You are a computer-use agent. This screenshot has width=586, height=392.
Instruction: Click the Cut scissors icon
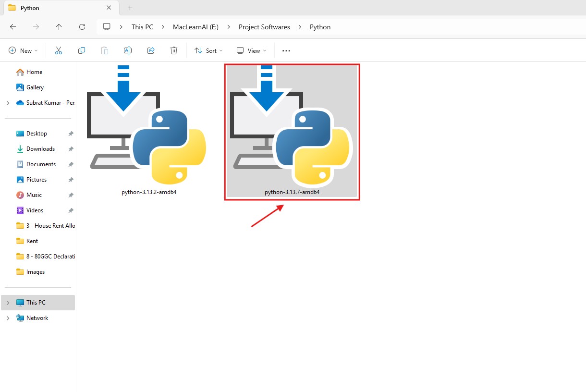(x=59, y=50)
